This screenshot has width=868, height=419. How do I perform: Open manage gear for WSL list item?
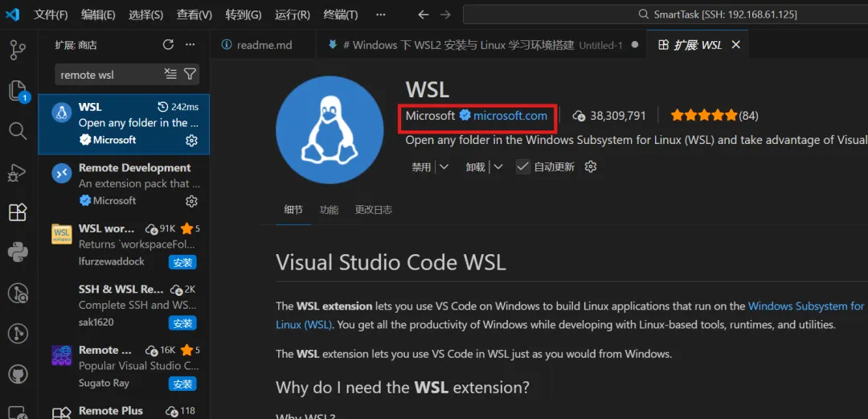coord(191,141)
